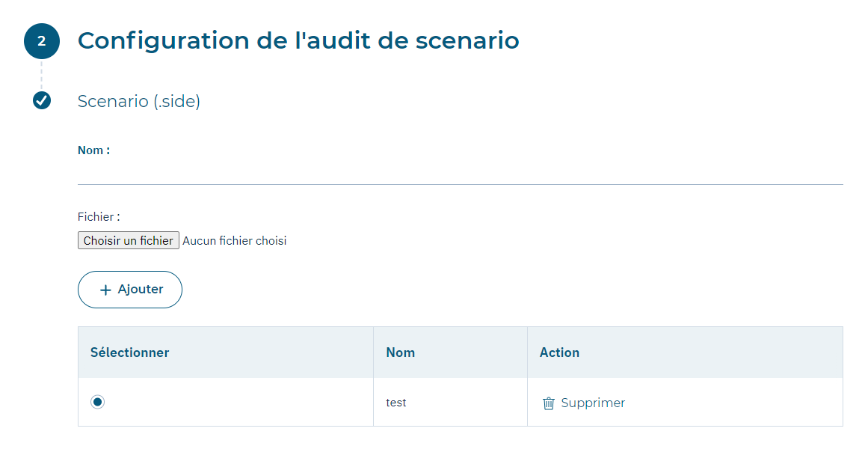Screen dimensions: 868x464
Task: Click the Nom : field label
Action: coord(93,150)
